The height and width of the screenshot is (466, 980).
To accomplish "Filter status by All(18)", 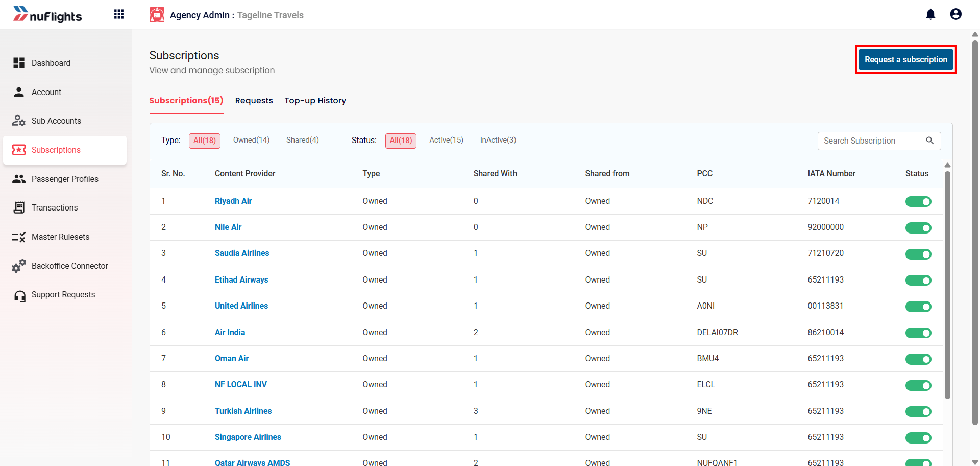I will tap(401, 141).
